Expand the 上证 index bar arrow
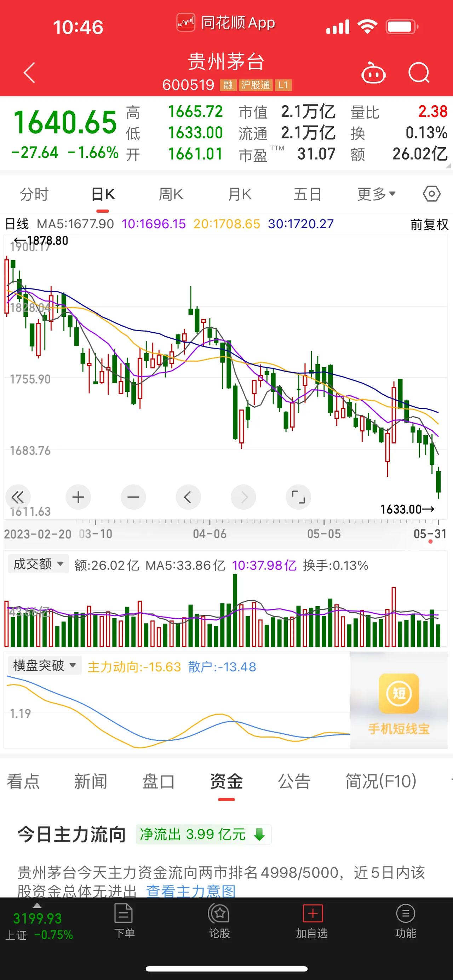 point(37,905)
